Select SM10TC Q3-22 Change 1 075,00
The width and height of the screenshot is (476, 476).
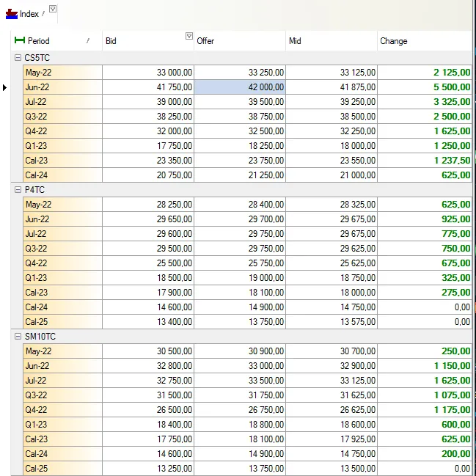pos(425,395)
